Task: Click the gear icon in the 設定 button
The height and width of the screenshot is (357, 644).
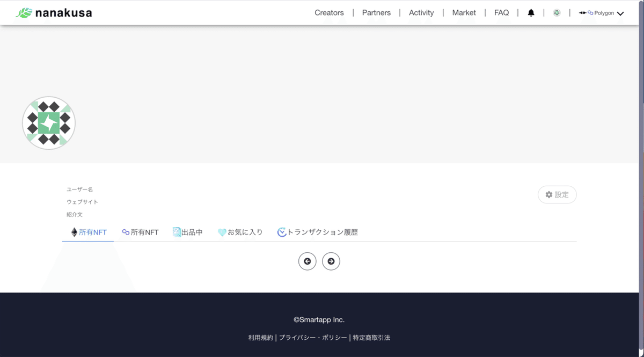Action: click(x=548, y=194)
